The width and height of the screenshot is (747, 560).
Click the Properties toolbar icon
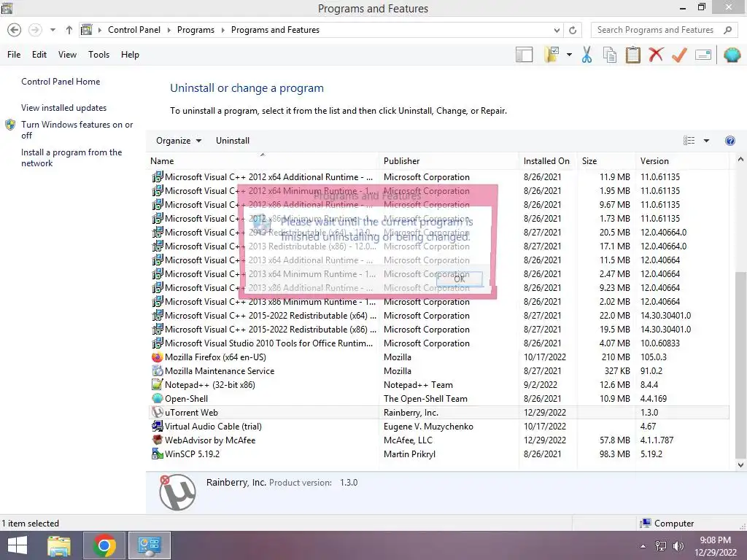pyautogui.click(x=703, y=55)
